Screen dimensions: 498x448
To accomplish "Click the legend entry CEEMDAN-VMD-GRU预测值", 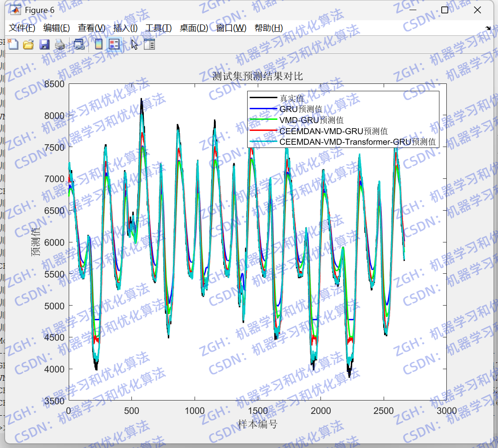I will click(x=333, y=131).
